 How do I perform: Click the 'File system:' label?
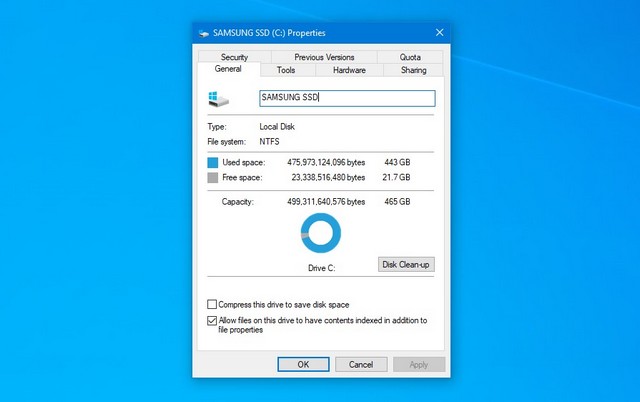(227, 142)
